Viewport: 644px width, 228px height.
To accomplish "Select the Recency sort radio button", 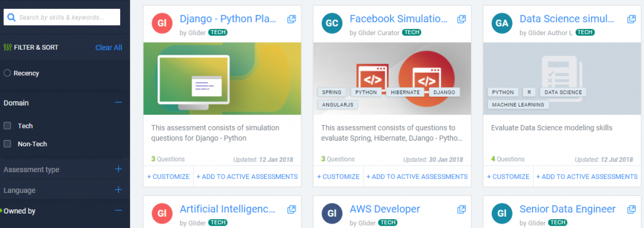I will pyautogui.click(x=7, y=73).
